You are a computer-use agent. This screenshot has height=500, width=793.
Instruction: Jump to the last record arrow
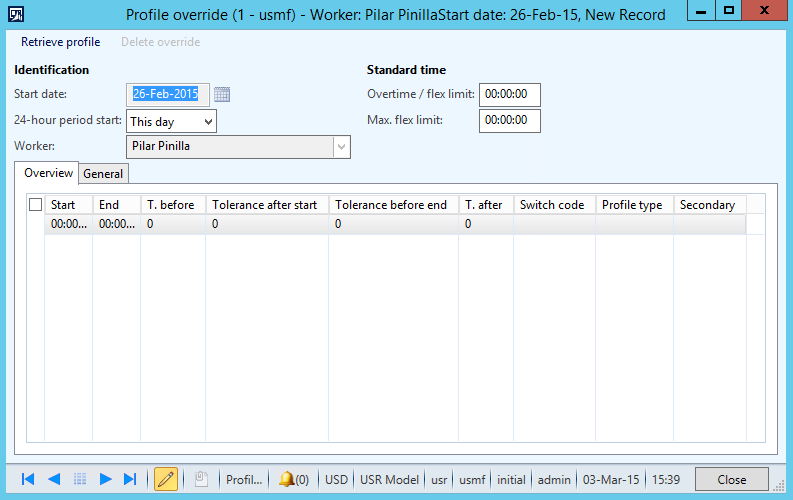click(x=130, y=479)
